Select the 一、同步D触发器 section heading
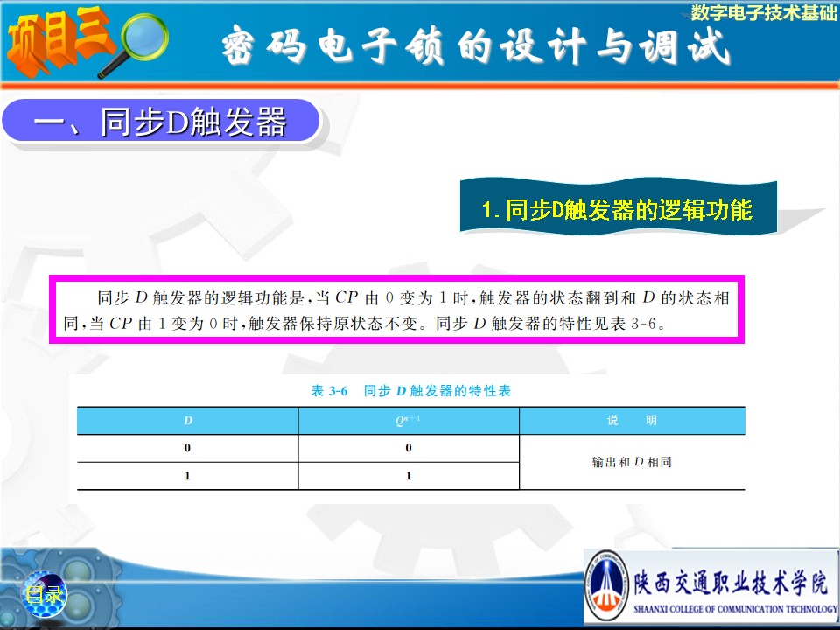 pos(160,122)
